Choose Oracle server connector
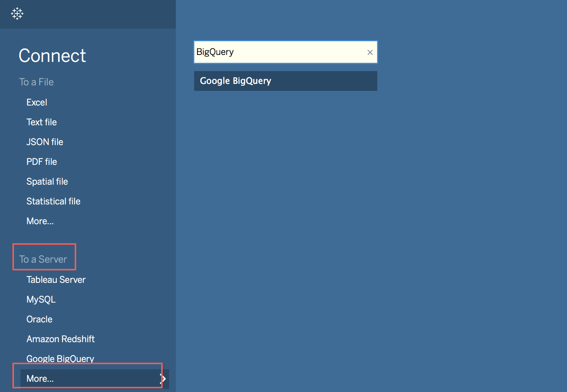 [x=39, y=319]
